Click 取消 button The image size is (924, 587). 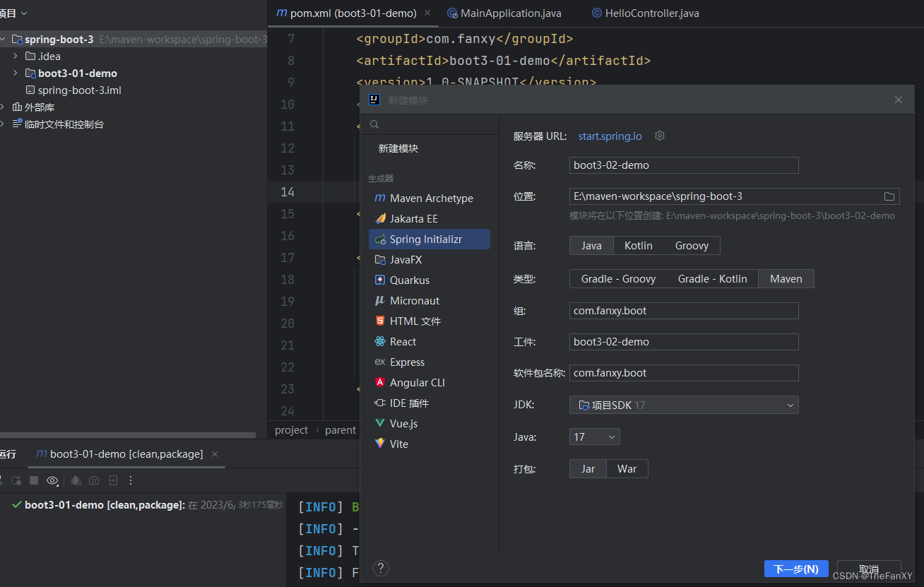(x=869, y=569)
